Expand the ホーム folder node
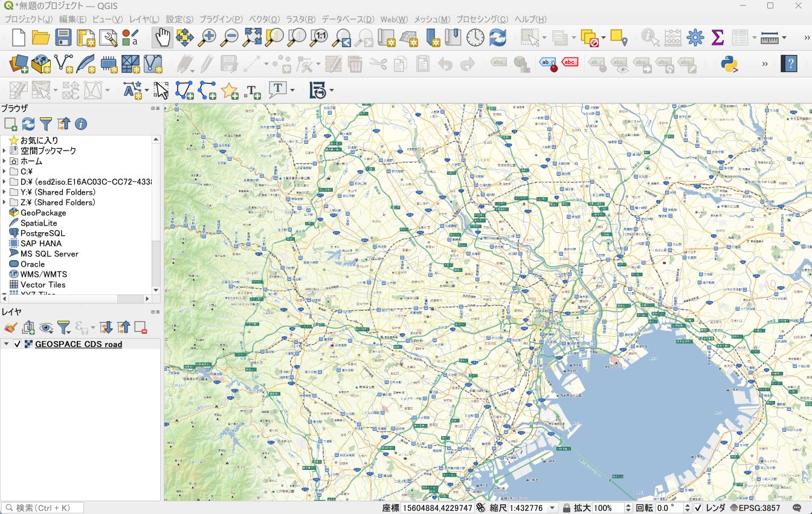Viewport: 812px width, 514px height. click(x=4, y=161)
